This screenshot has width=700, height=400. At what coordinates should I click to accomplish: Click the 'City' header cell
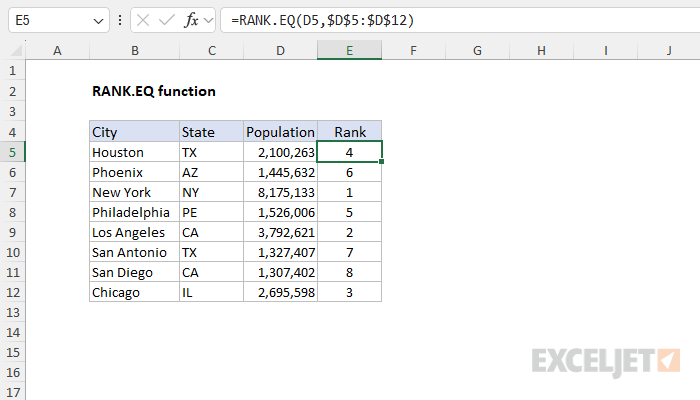(134, 132)
